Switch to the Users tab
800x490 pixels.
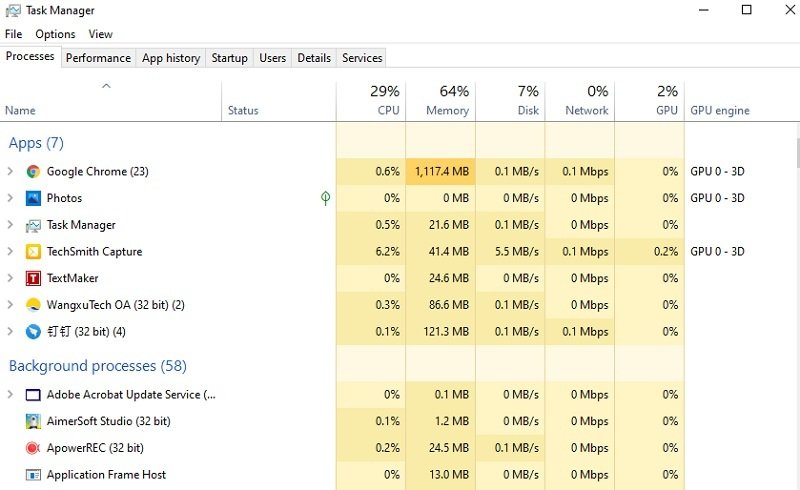[272, 58]
